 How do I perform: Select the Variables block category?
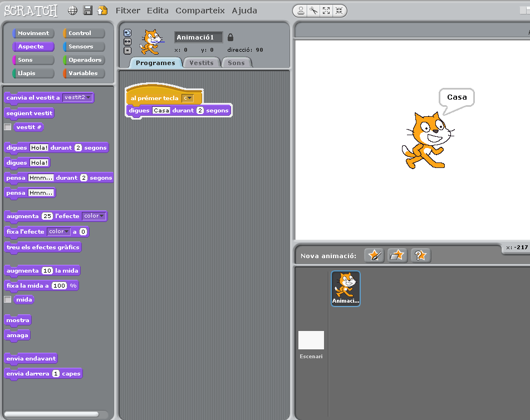[84, 73]
